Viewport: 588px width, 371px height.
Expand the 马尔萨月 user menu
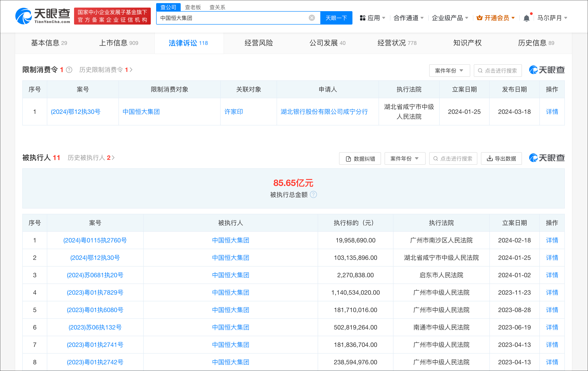[552, 18]
